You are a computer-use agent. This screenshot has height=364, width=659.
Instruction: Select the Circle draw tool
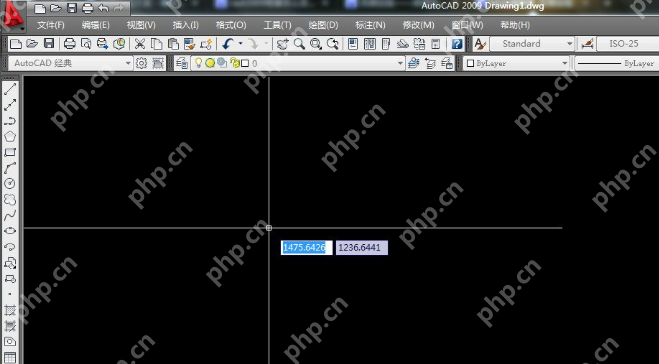(x=10, y=183)
